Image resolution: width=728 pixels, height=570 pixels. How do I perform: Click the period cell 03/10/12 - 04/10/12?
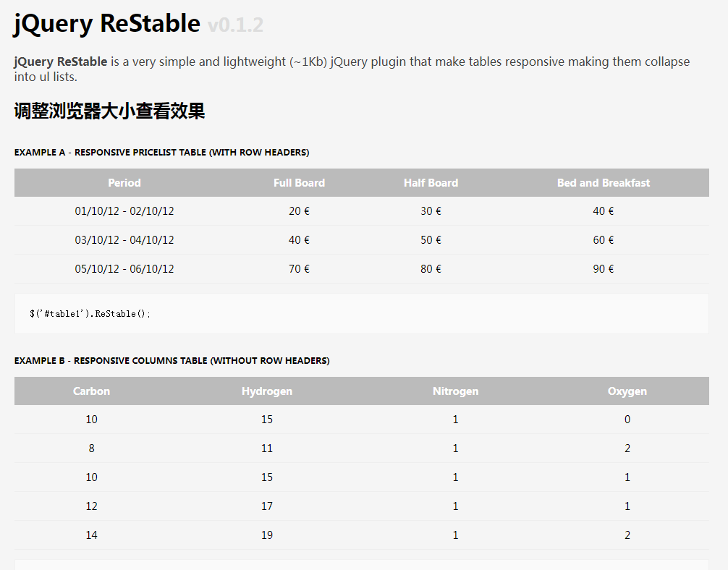coord(124,240)
